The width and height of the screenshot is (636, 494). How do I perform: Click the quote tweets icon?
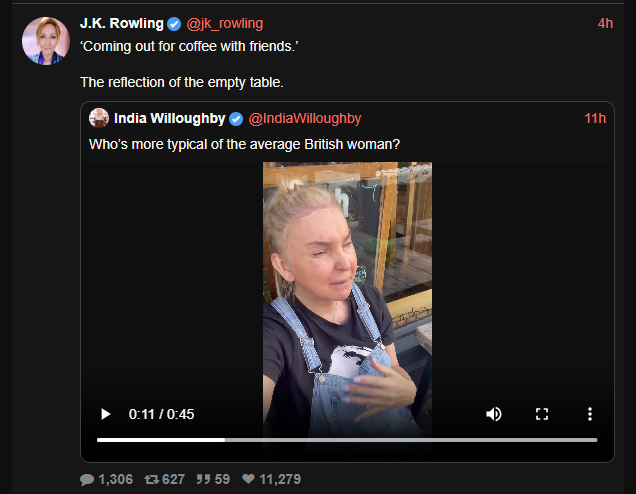(x=204, y=479)
